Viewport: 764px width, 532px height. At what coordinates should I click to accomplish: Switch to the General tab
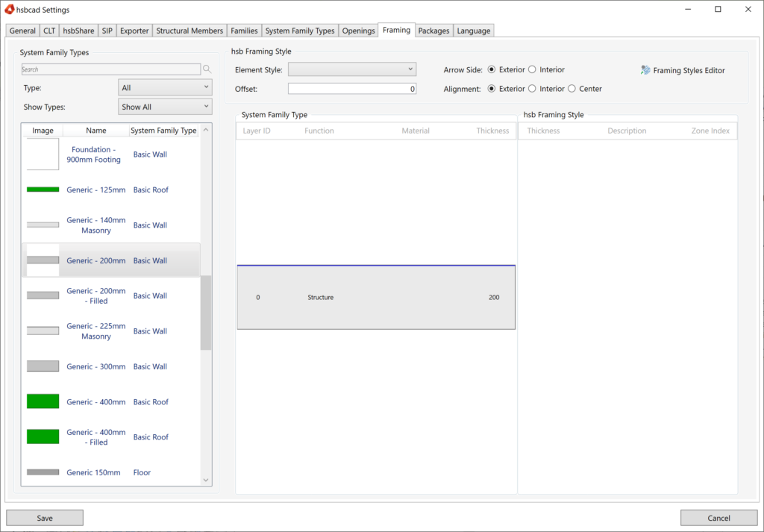pyautogui.click(x=22, y=31)
